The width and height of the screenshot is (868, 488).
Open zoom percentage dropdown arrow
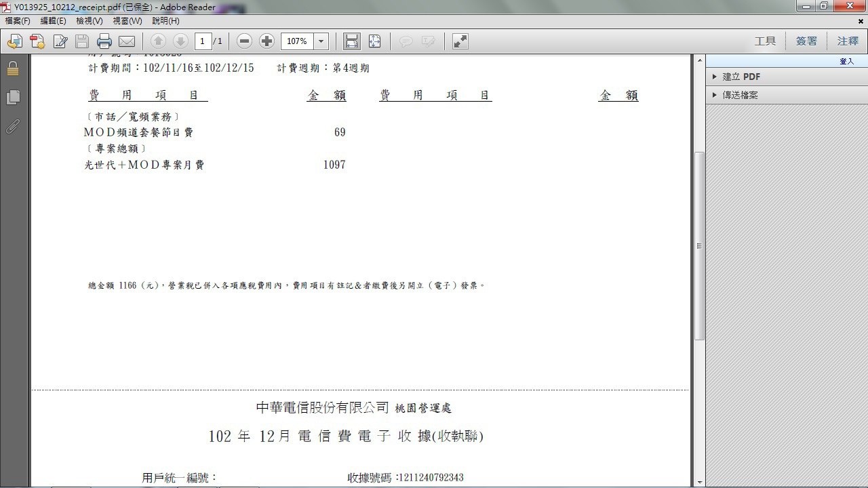pos(321,41)
